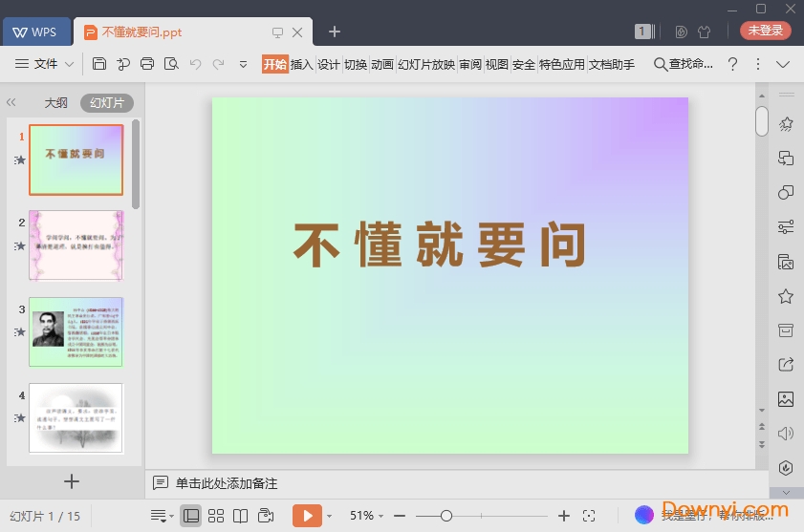804x532 pixels.
Task: Switch to Normal view icon
Action: pos(191,516)
